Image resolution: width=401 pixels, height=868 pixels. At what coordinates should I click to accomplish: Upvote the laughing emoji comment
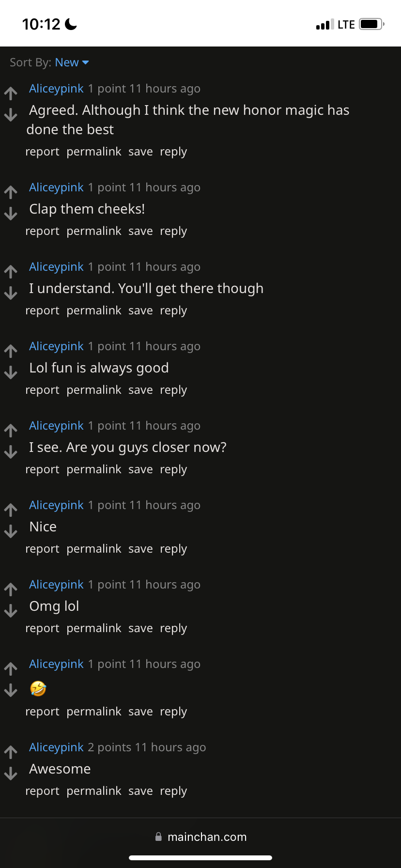(x=11, y=669)
